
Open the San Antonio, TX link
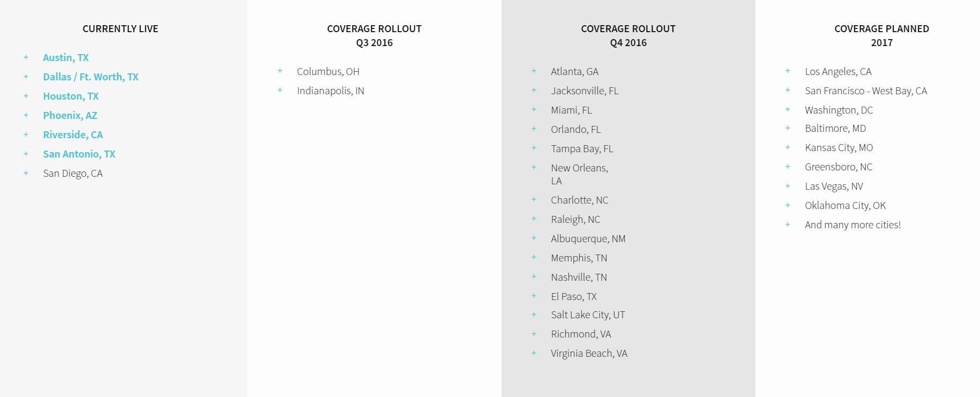tap(79, 154)
